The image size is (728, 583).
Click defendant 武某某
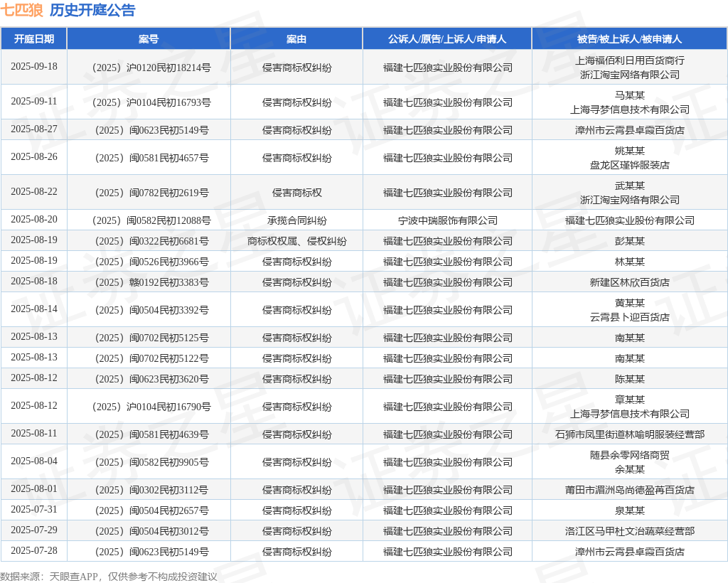(630, 186)
